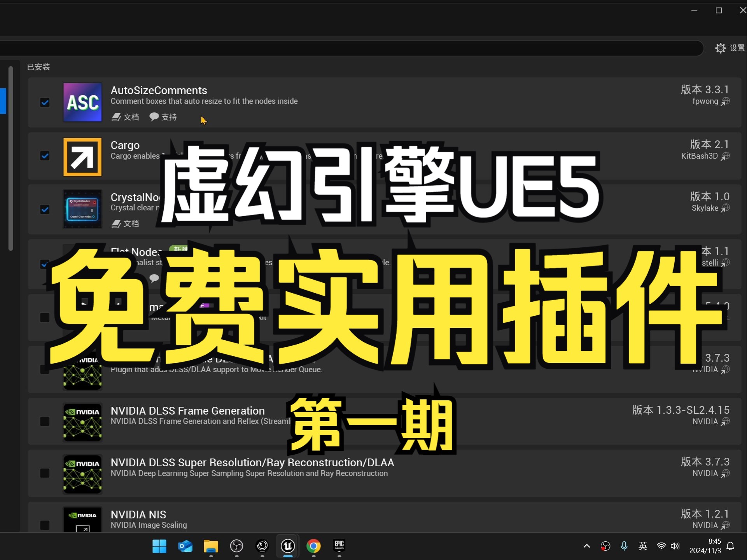The image size is (747, 560).
Task: Open the NVIDIA NIS plugin thumbnail
Action: pyautogui.click(x=82, y=519)
